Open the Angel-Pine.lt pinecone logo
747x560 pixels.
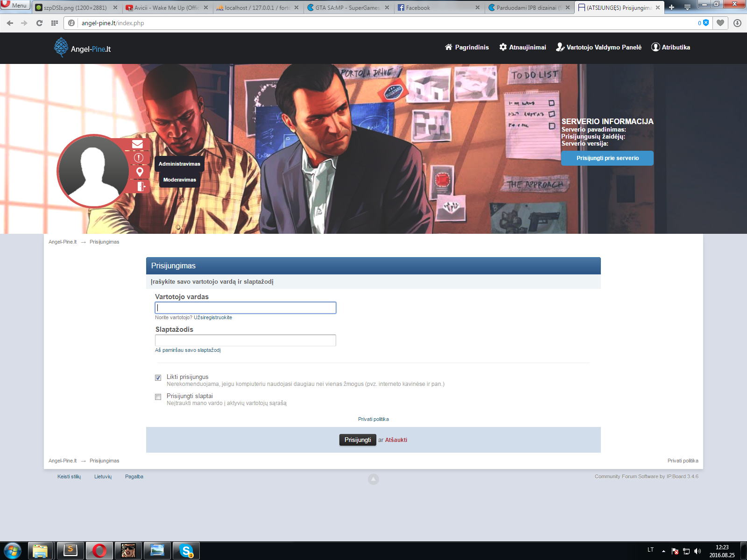tap(82, 48)
